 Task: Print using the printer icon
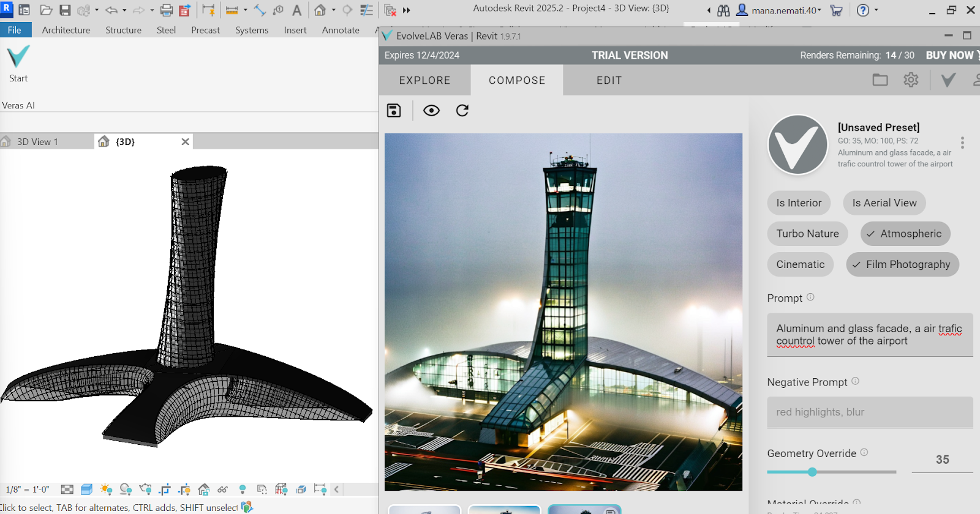(x=166, y=10)
